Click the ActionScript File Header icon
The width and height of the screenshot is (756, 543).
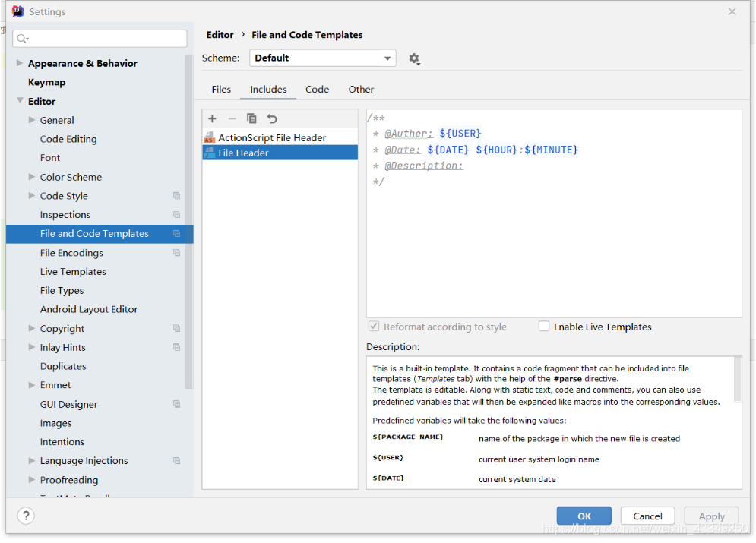click(209, 137)
